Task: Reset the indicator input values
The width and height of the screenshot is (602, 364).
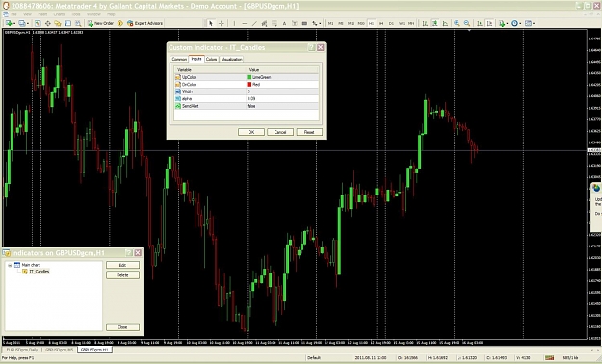Action: (x=309, y=132)
